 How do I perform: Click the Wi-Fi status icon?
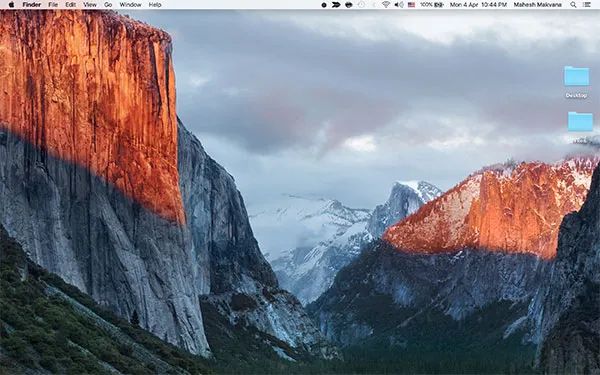[386, 5]
